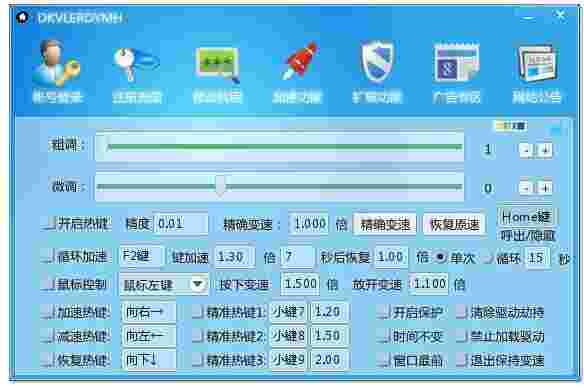The image size is (584, 388).
Task: Increase 微调 value with plus button
Action: [545, 188]
